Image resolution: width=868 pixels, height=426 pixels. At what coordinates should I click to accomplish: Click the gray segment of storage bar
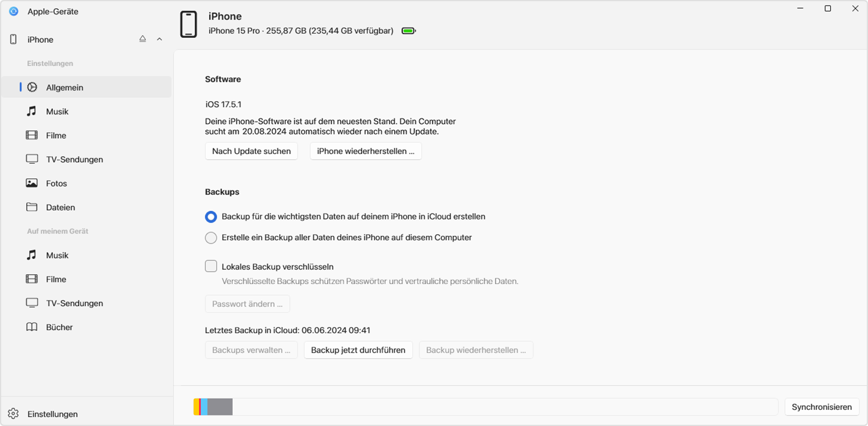pos(220,407)
